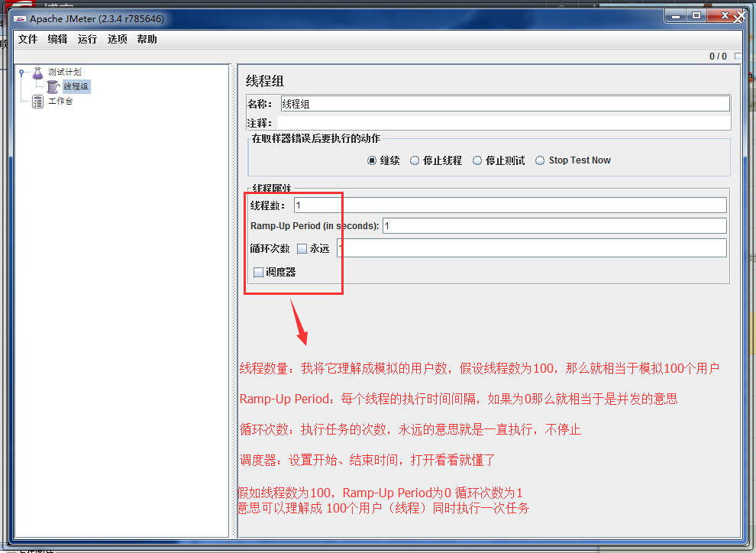The height and width of the screenshot is (553, 756).
Task: Select the 停止线程 radio button
Action: coord(415,160)
